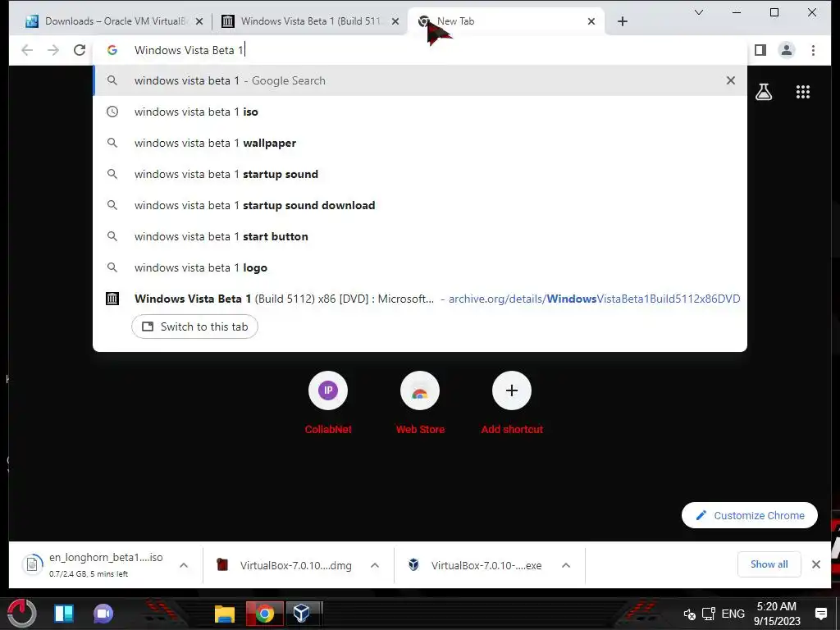
Task: Open the Chrome side panel
Action: [x=760, y=50]
